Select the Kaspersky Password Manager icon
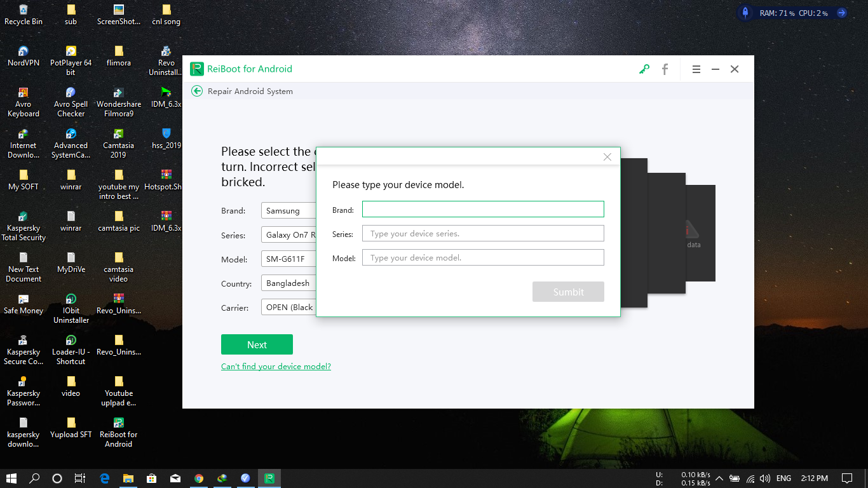 (x=24, y=391)
